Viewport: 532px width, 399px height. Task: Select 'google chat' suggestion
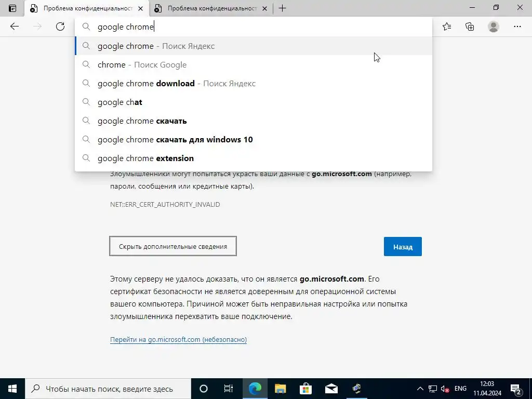pos(254,102)
